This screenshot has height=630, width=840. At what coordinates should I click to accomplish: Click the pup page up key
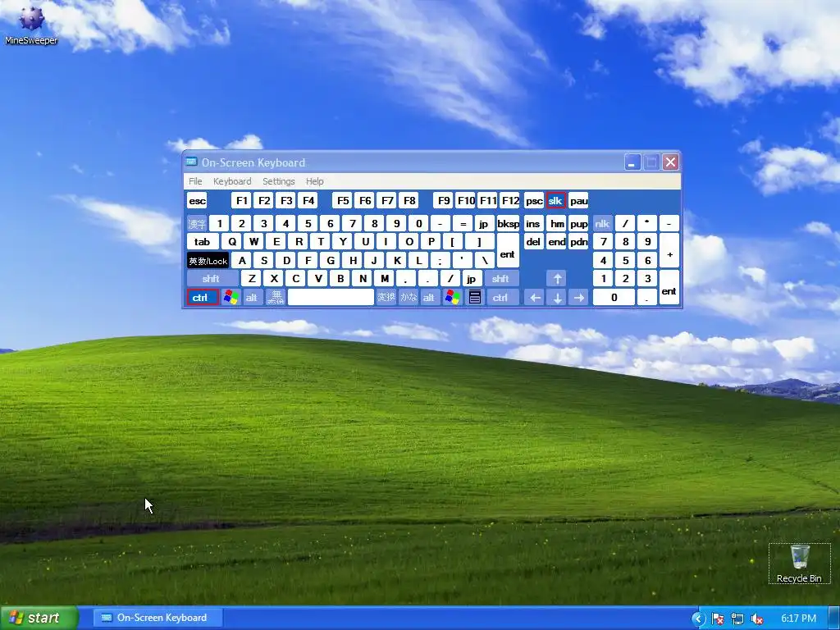pyautogui.click(x=578, y=223)
